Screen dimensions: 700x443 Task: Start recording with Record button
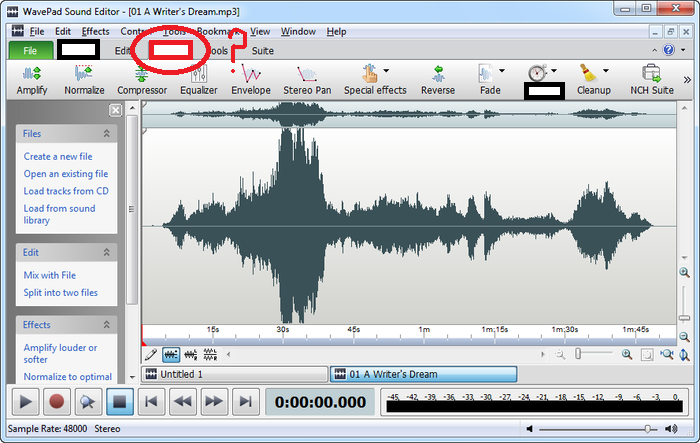(57, 402)
